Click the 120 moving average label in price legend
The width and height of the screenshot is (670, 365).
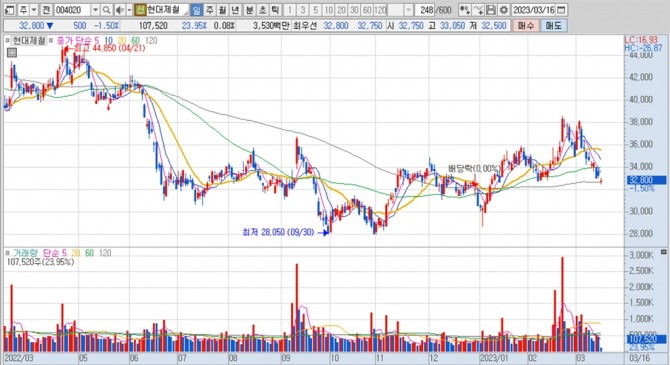tap(151, 41)
